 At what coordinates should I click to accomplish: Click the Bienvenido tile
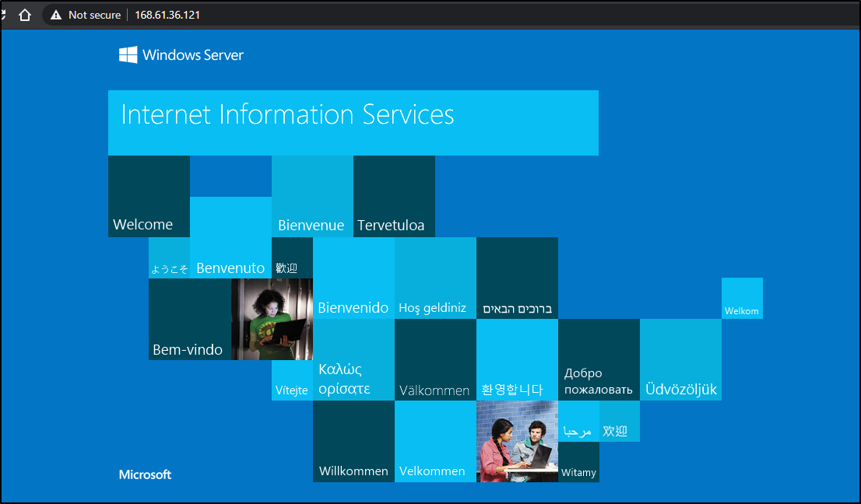pos(353,278)
